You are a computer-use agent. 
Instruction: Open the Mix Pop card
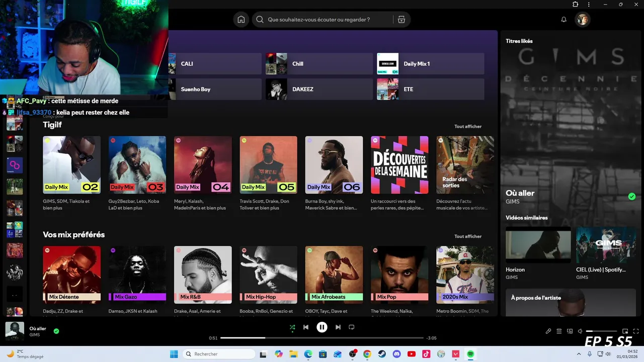[x=399, y=275]
